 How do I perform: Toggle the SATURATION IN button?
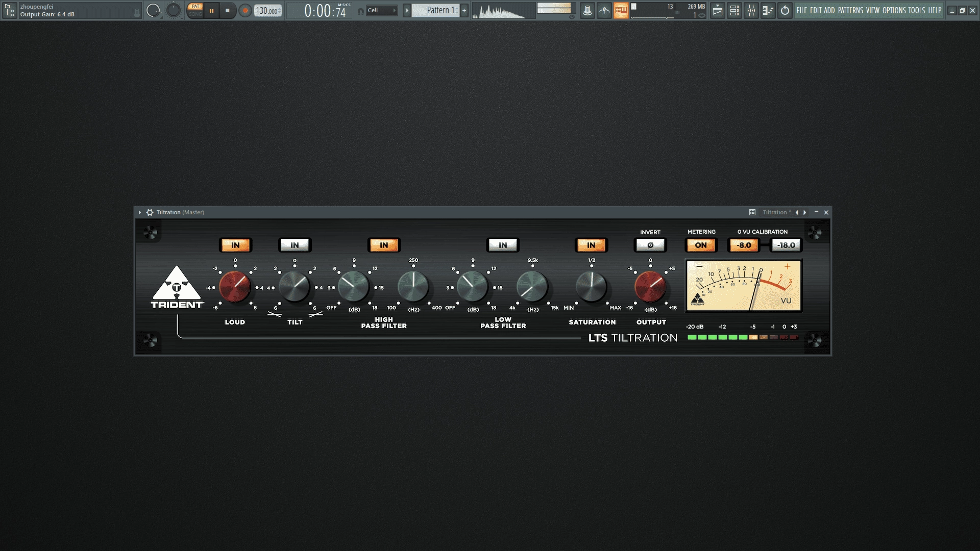tap(591, 245)
